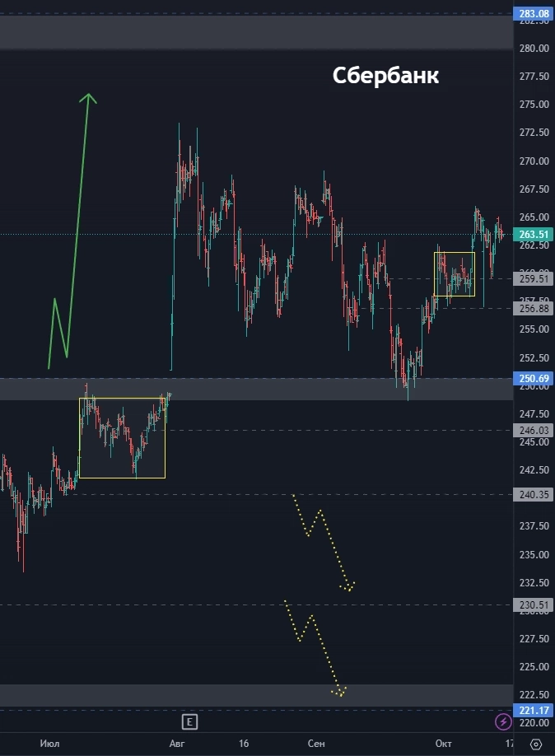The width and height of the screenshot is (555, 756).
Task: Click the 255.00 price scale value
Action: (x=534, y=329)
